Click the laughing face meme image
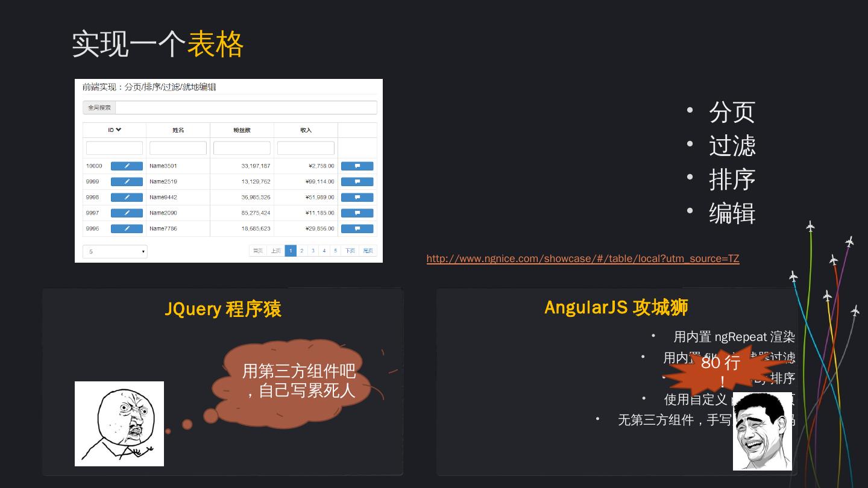868x488 pixels. click(x=763, y=431)
